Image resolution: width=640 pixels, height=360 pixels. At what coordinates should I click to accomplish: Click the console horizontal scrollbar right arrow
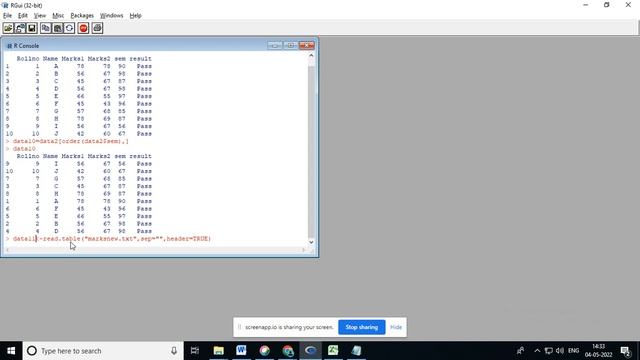click(304, 250)
